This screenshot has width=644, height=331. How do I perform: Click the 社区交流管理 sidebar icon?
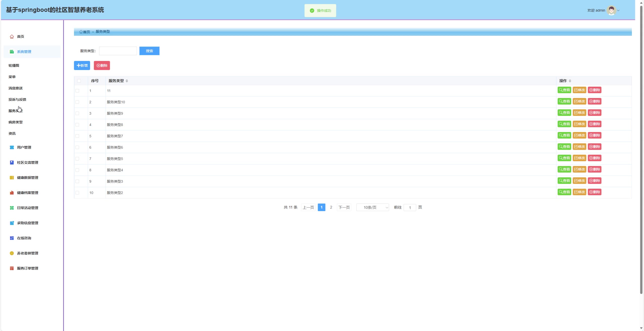[x=12, y=162]
